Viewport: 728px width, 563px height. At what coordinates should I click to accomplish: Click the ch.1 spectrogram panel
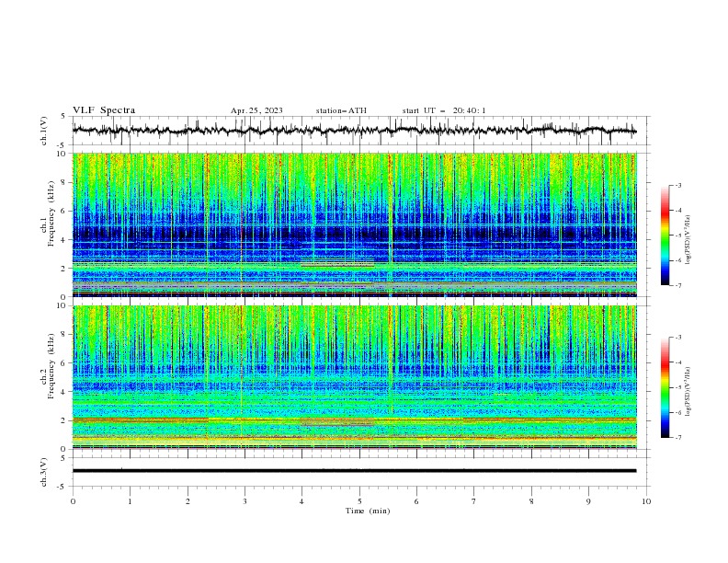355,224
